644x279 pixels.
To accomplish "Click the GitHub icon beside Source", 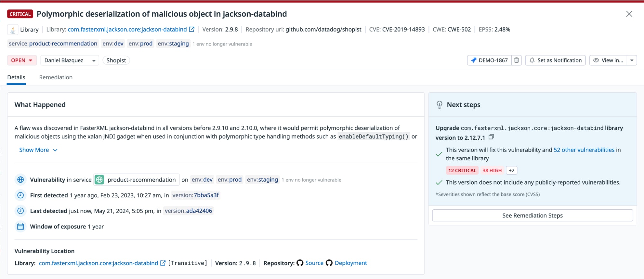I will 300,263.
